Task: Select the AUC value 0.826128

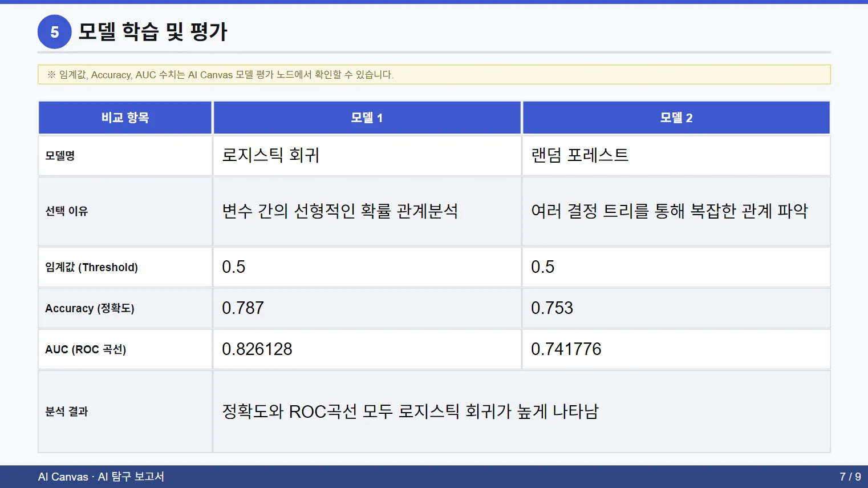Action: (x=257, y=349)
